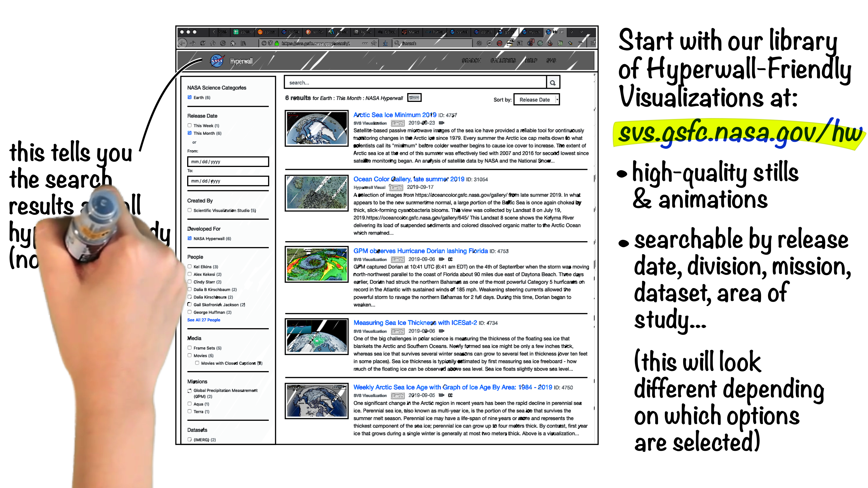Viewport: 868px width, 488px height.
Task: Open the browser home page icon
Action: coord(213,43)
